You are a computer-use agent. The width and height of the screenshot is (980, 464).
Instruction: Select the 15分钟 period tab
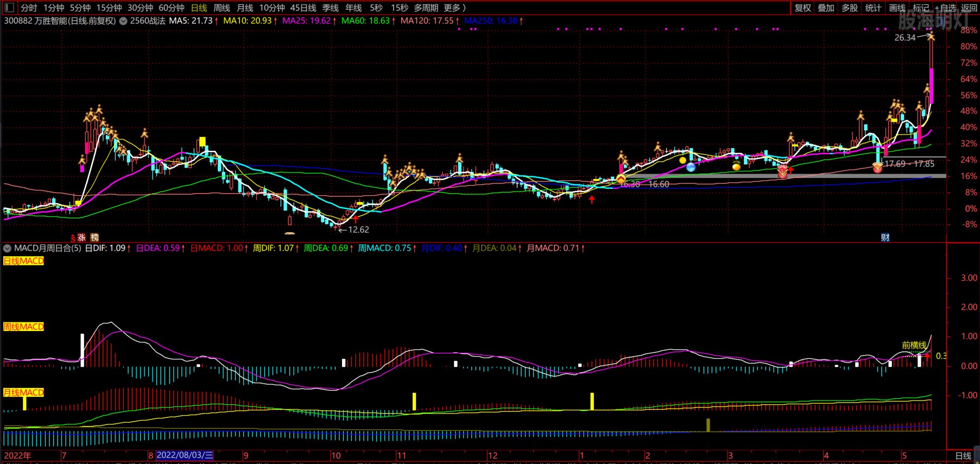coord(109,8)
